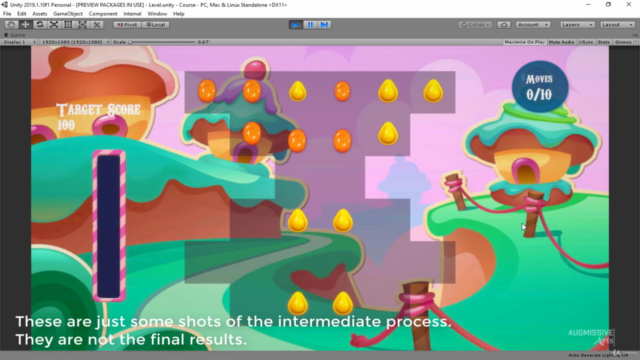This screenshot has height=360, width=640.
Task: Click Auto Generate Lighting Off status text
Action: (x=598, y=356)
